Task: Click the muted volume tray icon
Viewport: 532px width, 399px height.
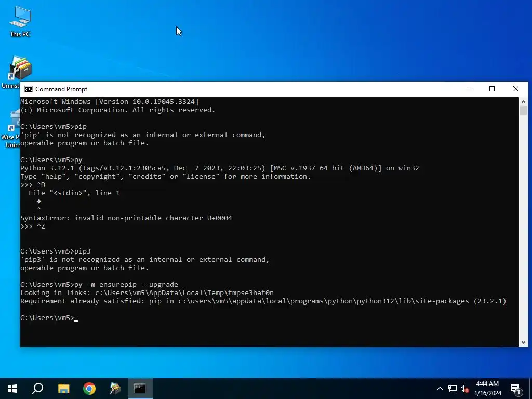Action: coord(464,389)
